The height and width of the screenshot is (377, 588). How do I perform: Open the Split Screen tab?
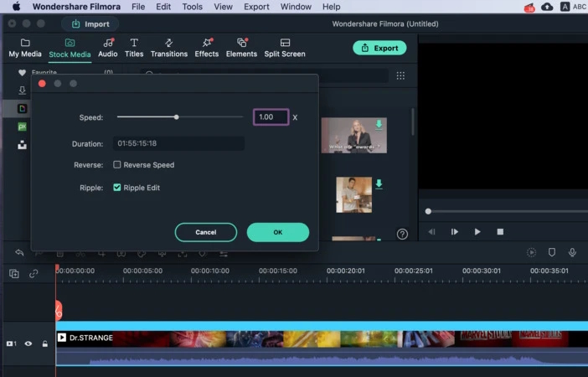pos(285,48)
